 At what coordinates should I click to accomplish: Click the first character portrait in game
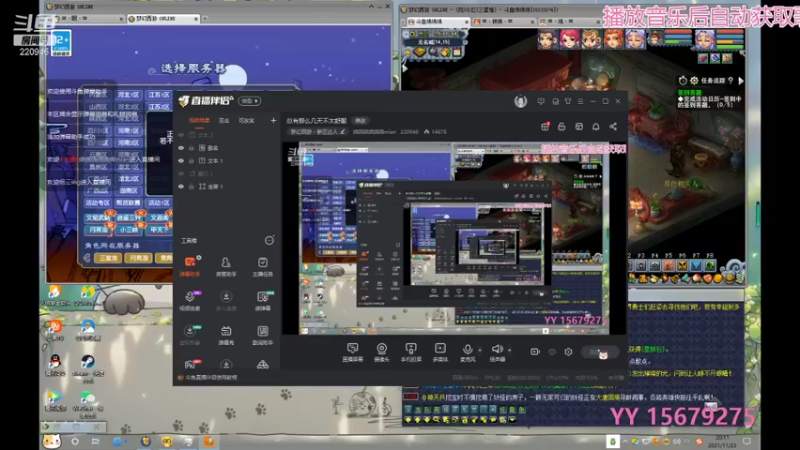547,39
